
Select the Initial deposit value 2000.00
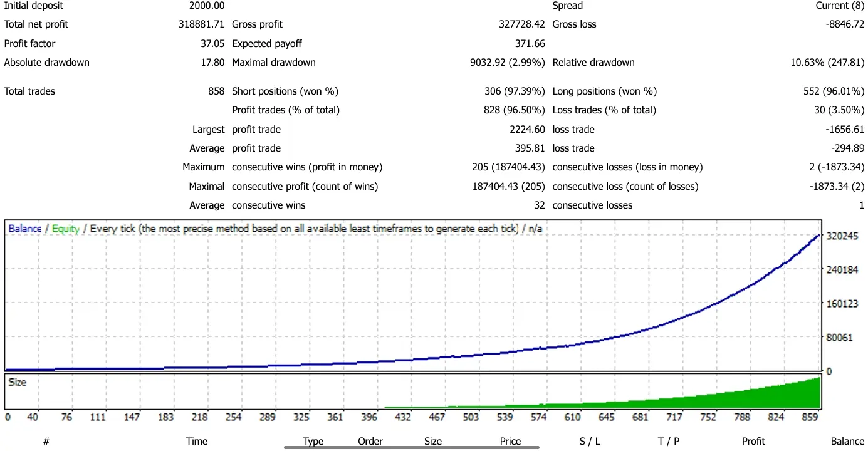click(x=207, y=6)
